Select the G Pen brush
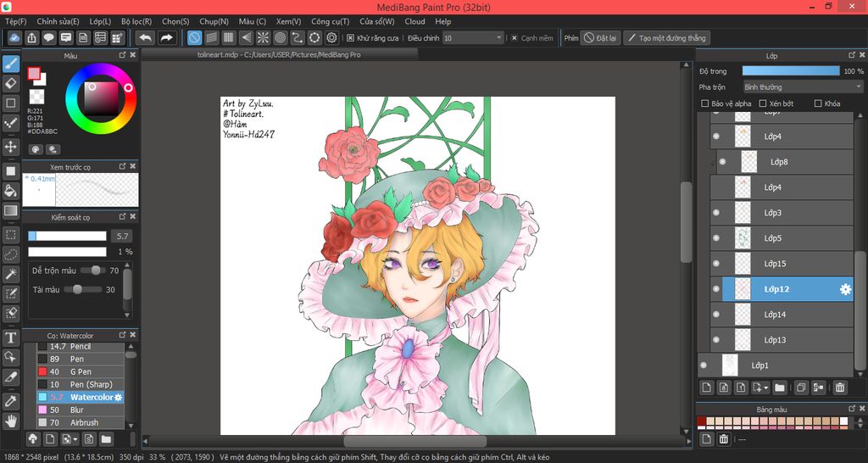 pos(81,371)
